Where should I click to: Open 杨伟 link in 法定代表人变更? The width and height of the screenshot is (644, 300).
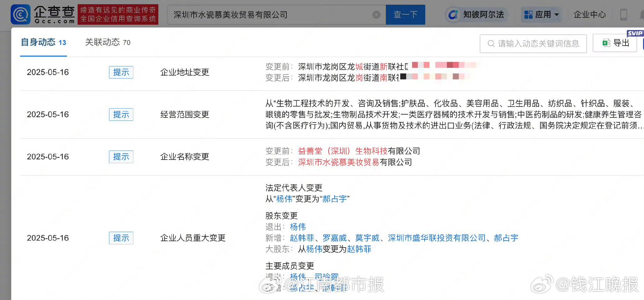point(284,199)
